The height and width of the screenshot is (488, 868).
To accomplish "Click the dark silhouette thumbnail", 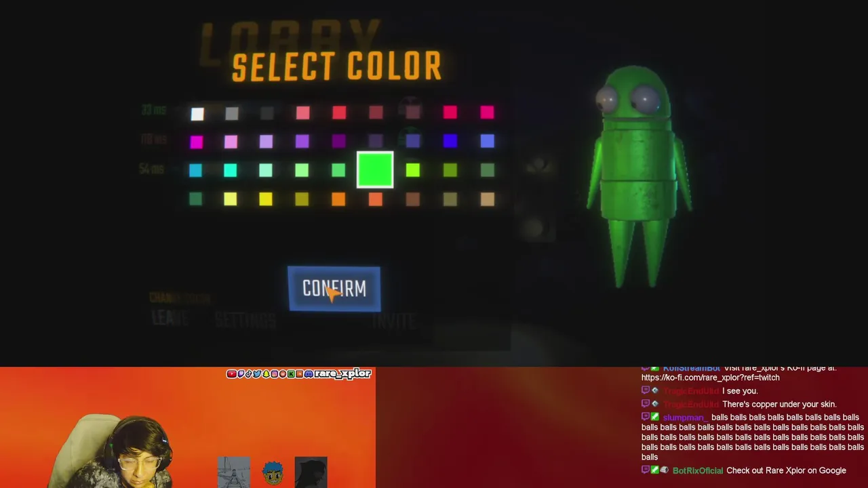I will [311, 472].
